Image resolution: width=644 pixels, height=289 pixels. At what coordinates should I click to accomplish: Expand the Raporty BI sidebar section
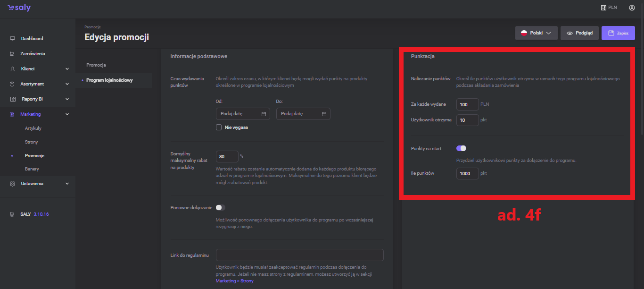point(67,99)
